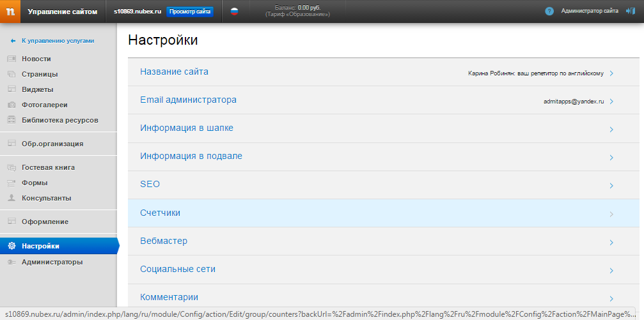Expand the Email администратора row chevron

click(611, 102)
